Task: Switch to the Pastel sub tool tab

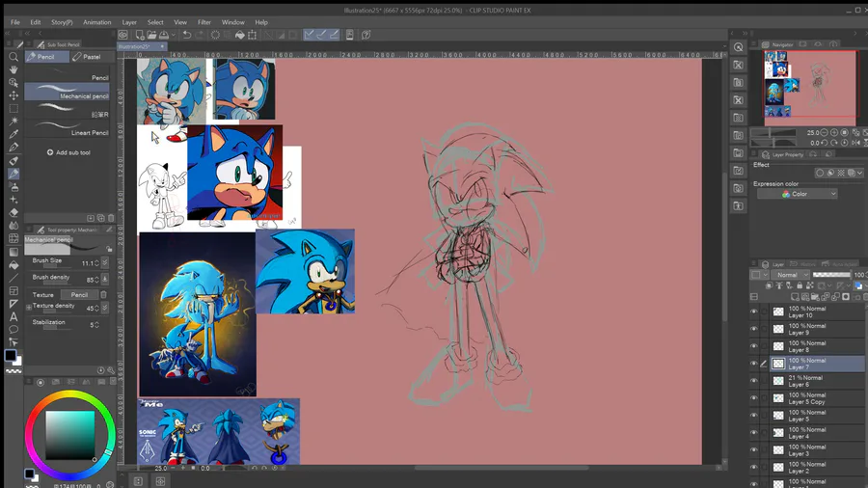Action: point(92,57)
